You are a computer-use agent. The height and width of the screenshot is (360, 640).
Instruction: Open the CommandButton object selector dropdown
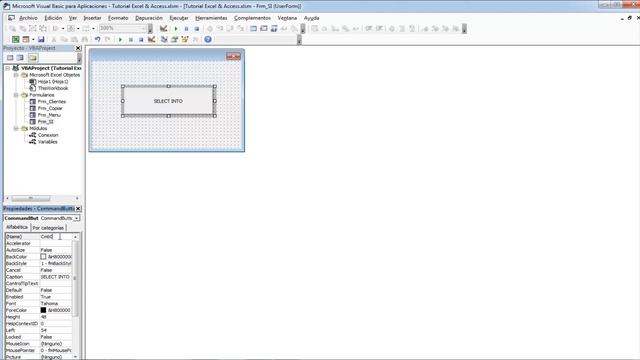[x=76, y=218]
